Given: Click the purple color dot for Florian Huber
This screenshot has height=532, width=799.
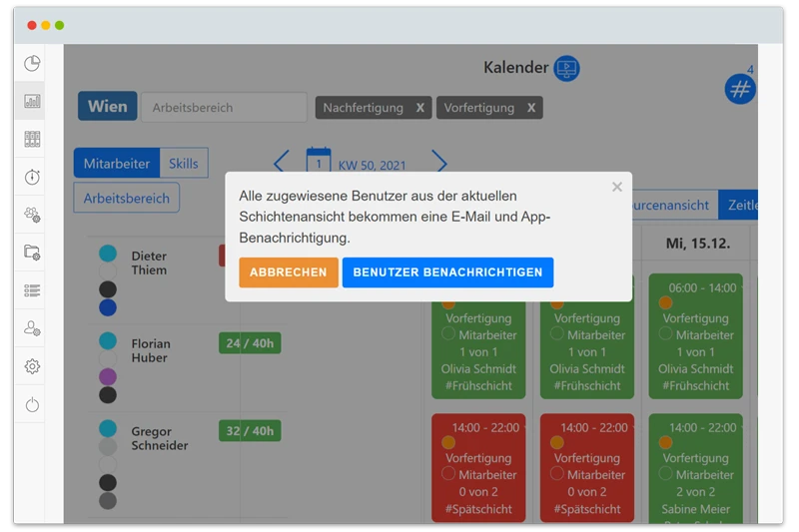Looking at the screenshot, I should (x=108, y=376).
